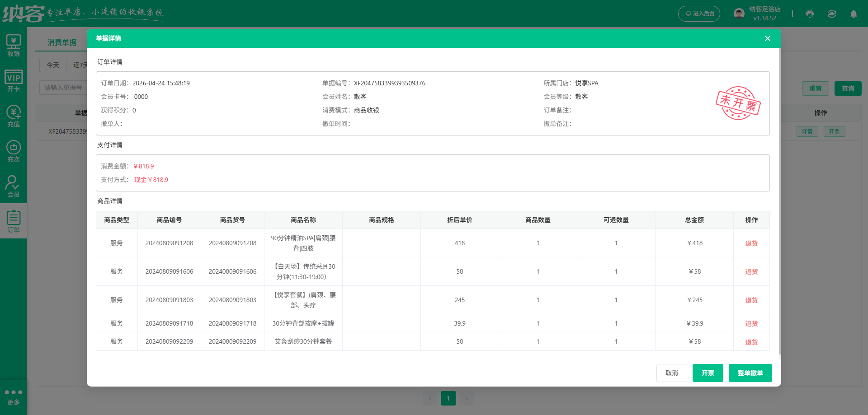Click the sync refresh icon

point(831,14)
